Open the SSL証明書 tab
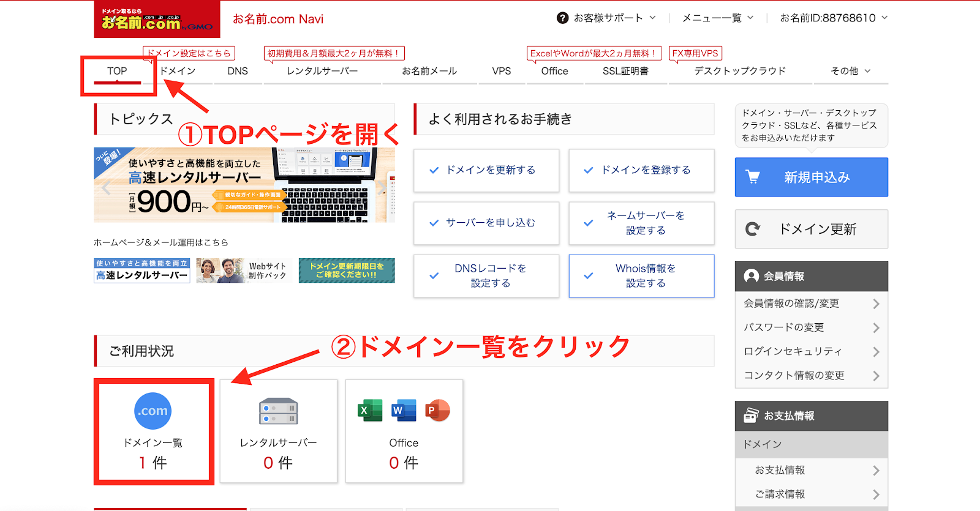Image resolution: width=980 pixels, height=511 pixels. [625, 71]
